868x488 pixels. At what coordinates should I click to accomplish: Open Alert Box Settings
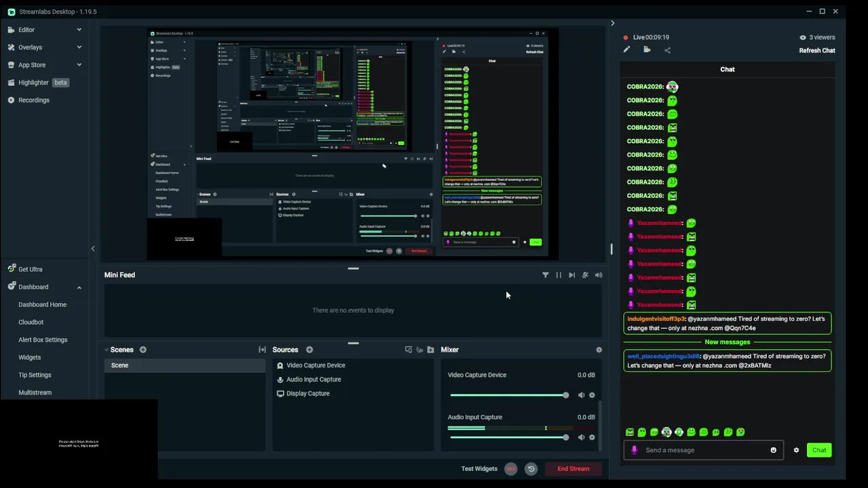coord(43,340)
